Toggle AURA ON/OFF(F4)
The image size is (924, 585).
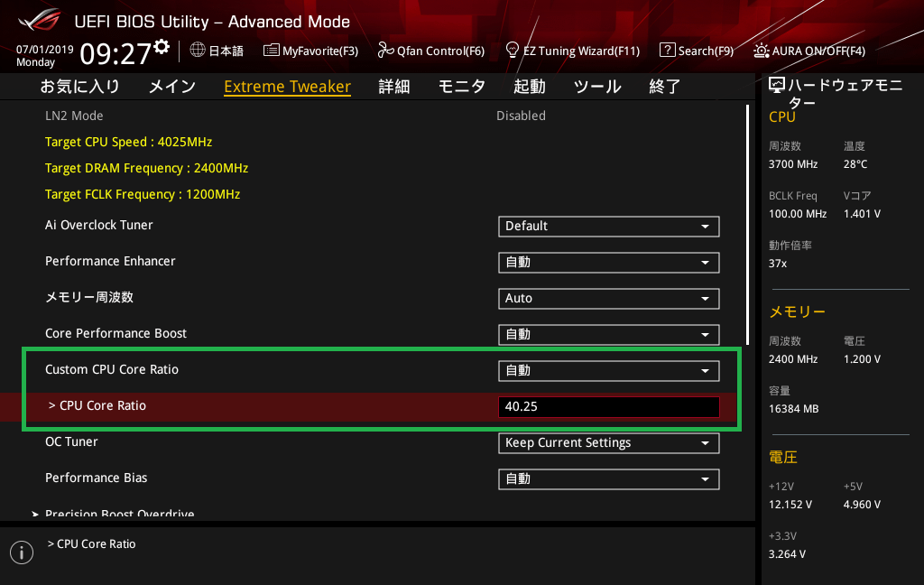point(809,51)
